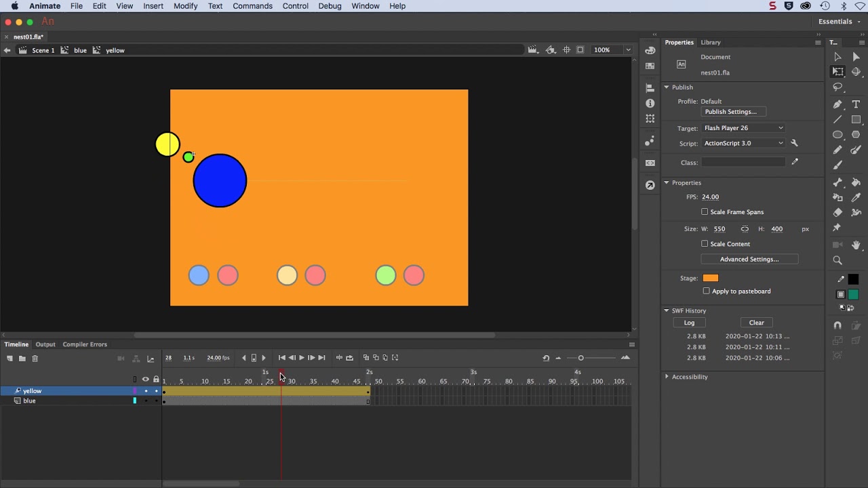Viewport: 868px width, 488px height.
Task: Expand the Accessibility section
Action: pos(667,377)
